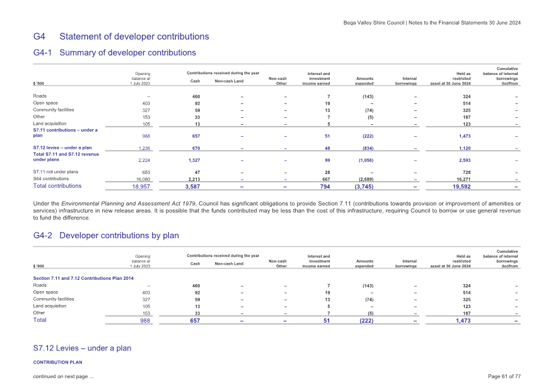Select S7.12 levies amounts expended (834)
The height and width of the screenshot is (392, 553).
tap(368, 148)
